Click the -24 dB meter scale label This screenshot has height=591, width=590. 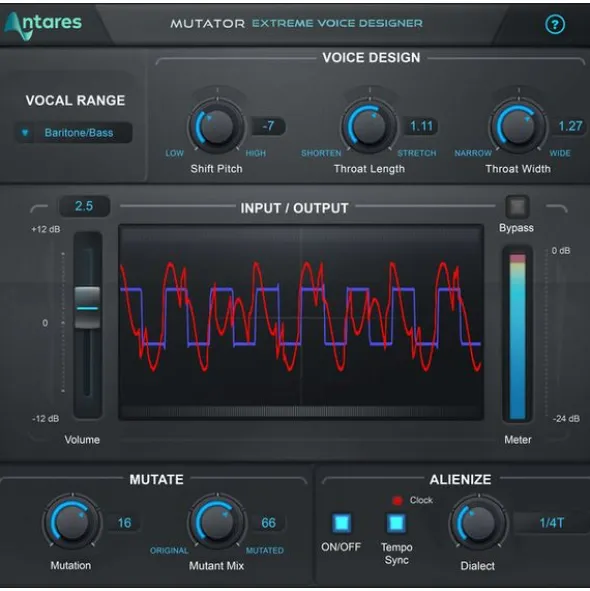(x=566, y=419)
